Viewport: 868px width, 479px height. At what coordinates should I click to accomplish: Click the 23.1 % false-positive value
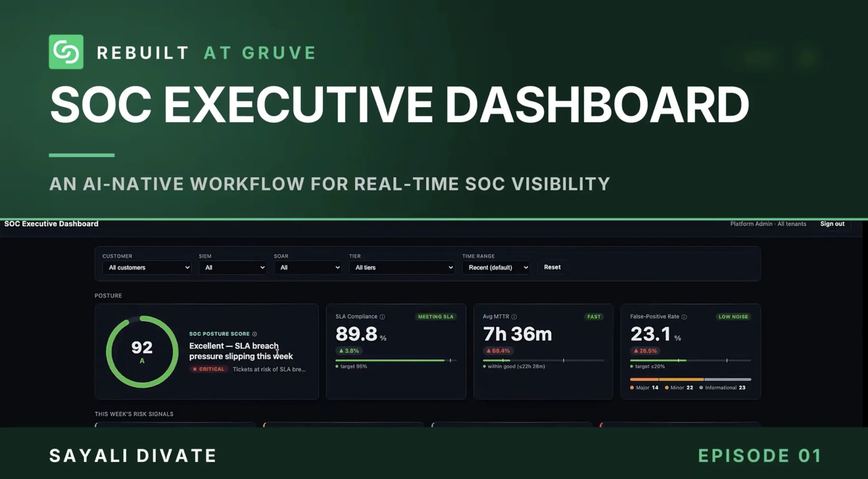(656, 334)
